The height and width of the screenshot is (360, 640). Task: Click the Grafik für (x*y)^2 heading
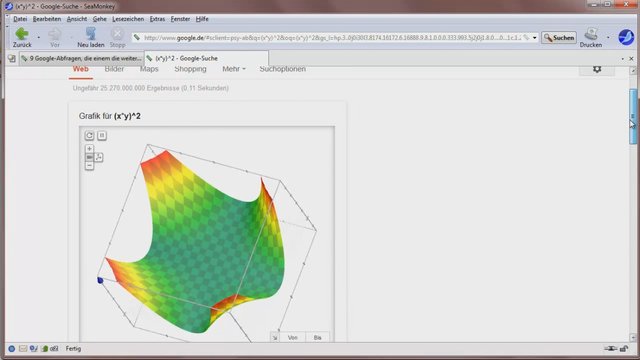pyautogui.click(x=110, y=116)
